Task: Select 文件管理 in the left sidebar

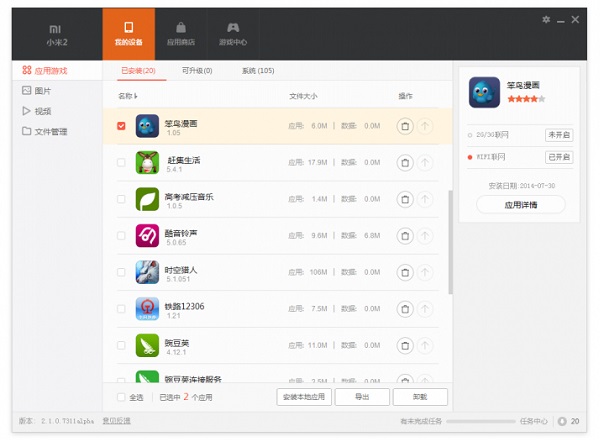Action: pyautogui.click(x=50, y=131)
